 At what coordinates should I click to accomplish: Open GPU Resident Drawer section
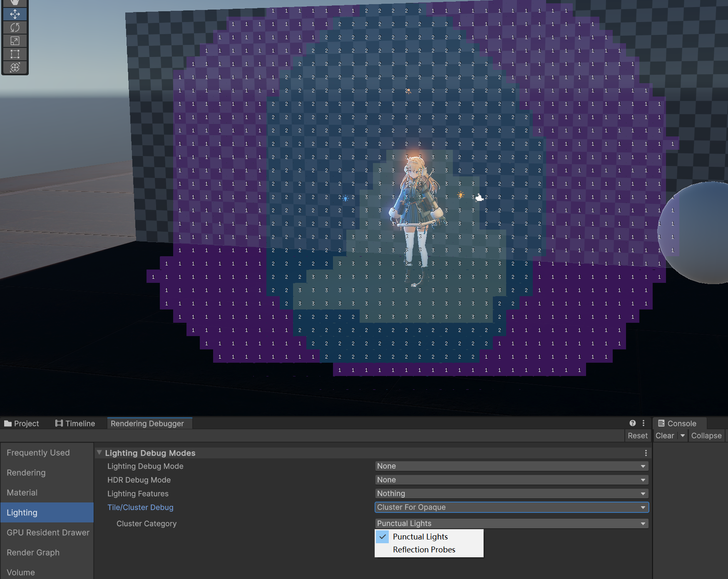coord(47,532)
